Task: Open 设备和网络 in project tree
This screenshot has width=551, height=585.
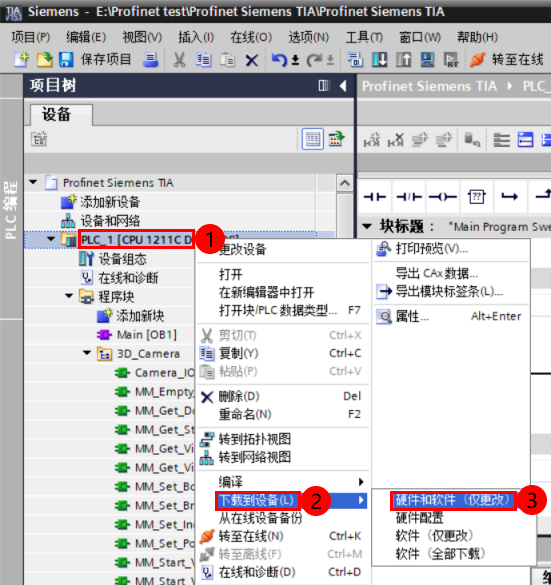Action: pyautogui.click(x=110, y=221)
